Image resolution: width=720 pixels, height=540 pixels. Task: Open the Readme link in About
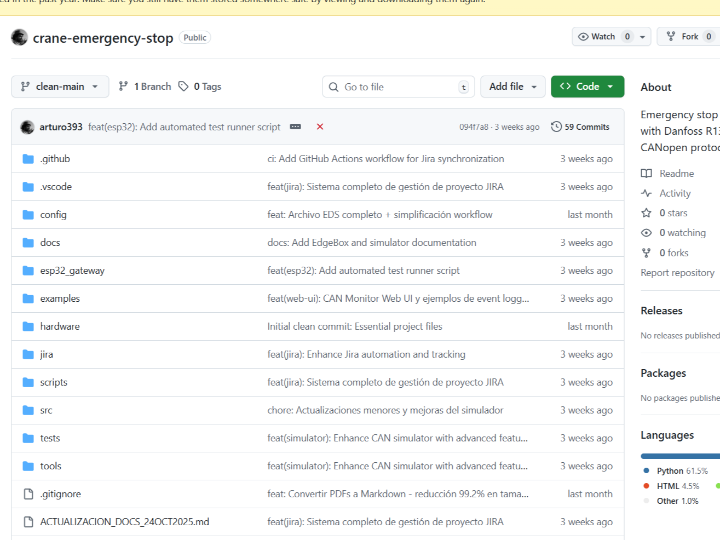(x=676, y=174)
